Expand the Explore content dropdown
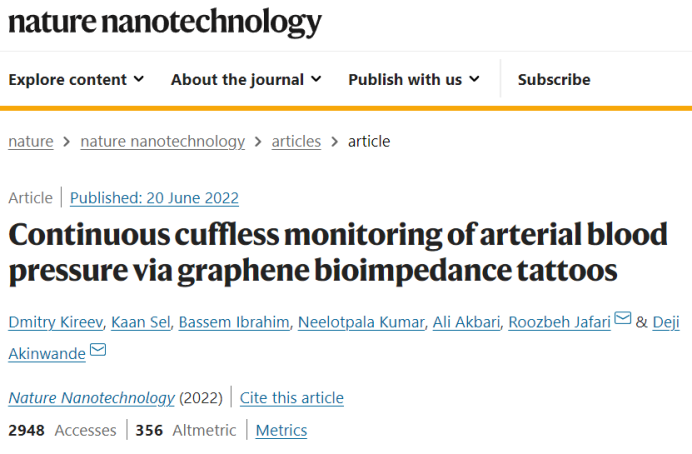Viewport: 692px width, 454px height. 76,80
